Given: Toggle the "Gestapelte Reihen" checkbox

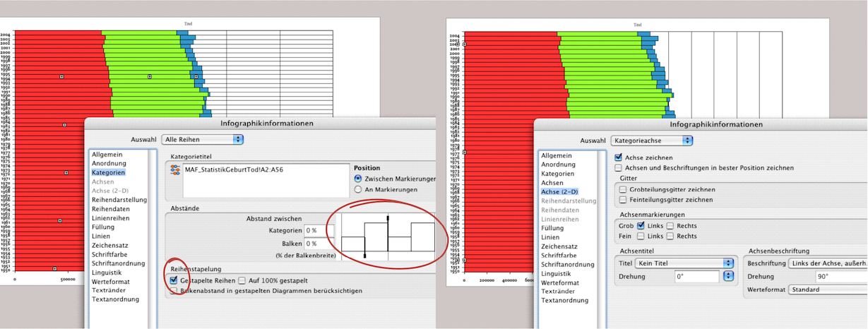Looking at the screenshot, I should click(x=174, y=280).
